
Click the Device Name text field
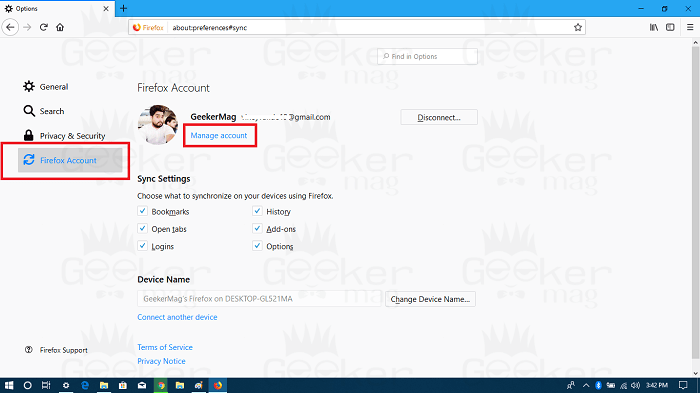click(260, 299)
